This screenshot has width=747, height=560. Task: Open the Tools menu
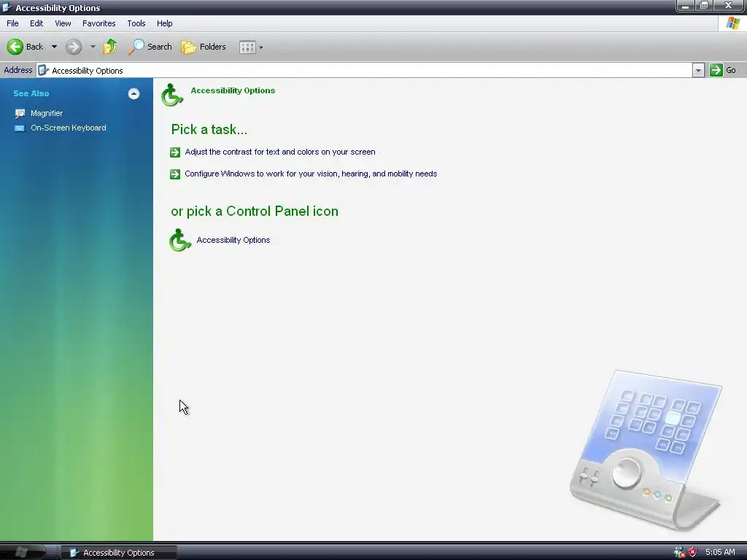[136, 23]
